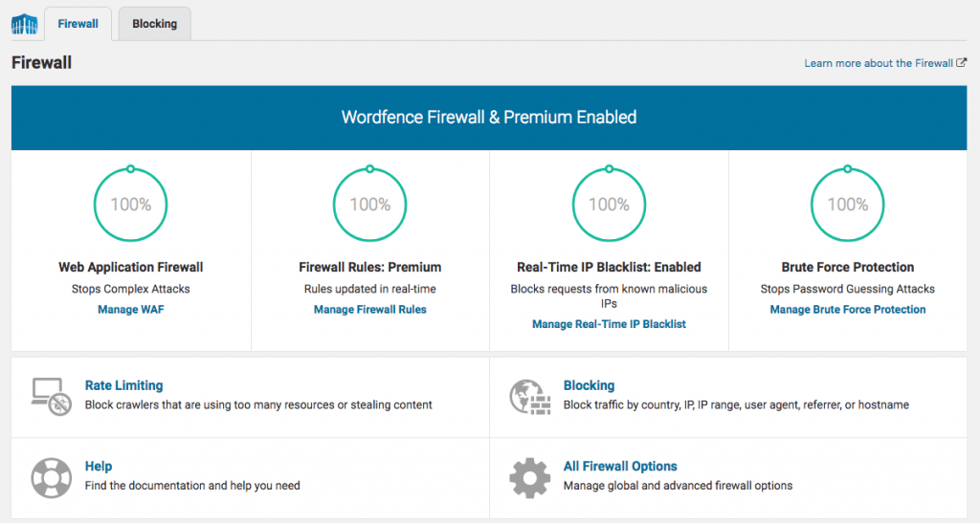Select the Firewall tab

[78, 24]
